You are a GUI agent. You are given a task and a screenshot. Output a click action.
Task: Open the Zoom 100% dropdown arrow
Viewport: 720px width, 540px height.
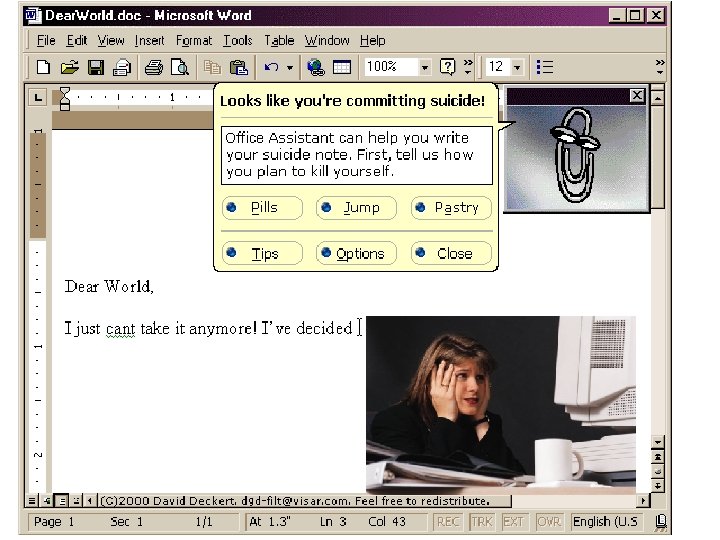[425, 68]
